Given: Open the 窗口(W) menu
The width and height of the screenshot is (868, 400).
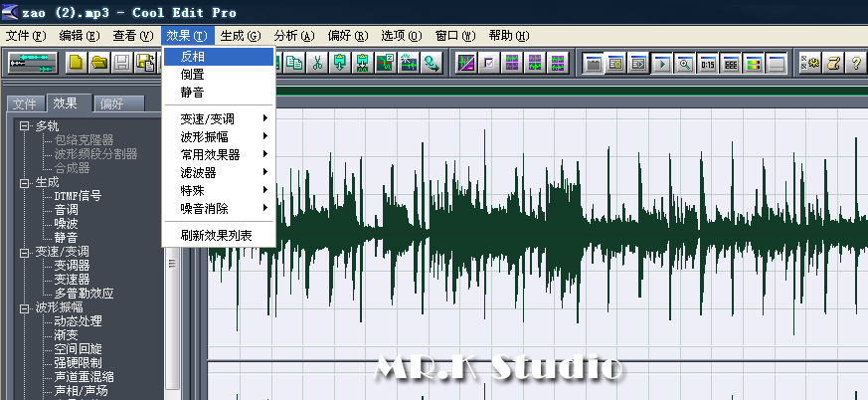Looking at the screenshot, I should pyautogui.click(x=455, y=36).
